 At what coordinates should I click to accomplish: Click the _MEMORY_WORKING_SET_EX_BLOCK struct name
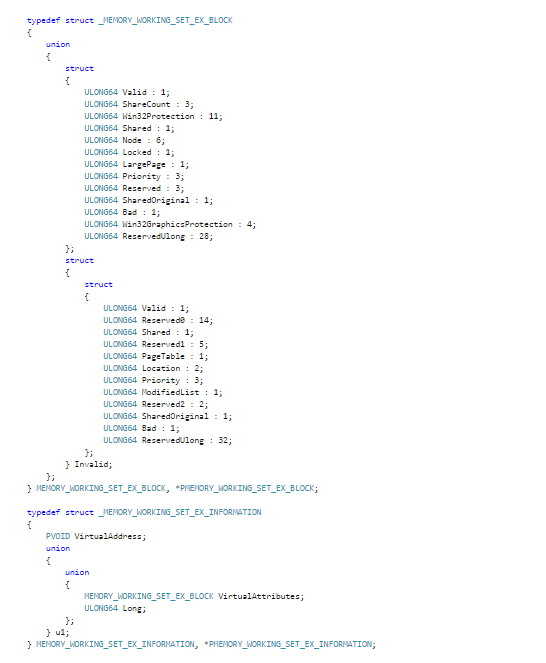[x=165, y=20]
